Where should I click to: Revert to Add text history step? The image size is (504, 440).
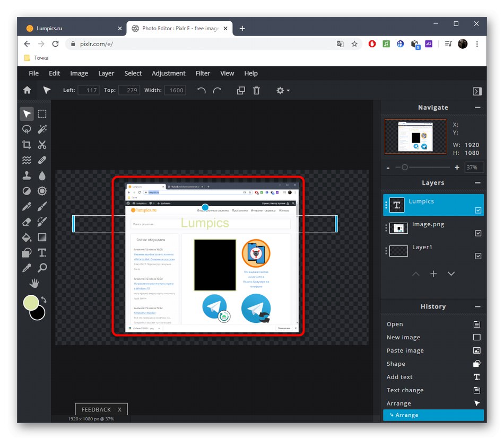(x=433, y=377)
